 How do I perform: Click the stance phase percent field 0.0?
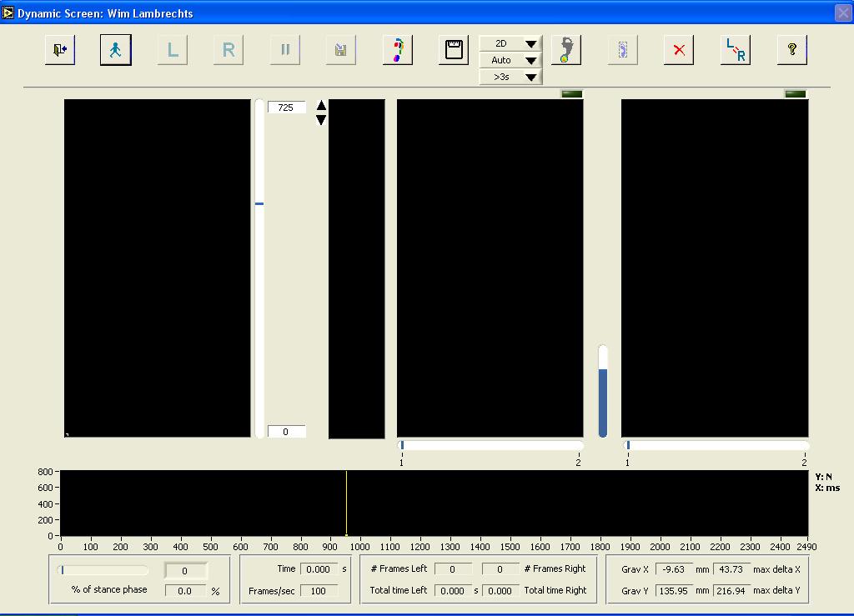tap(185, 591)
